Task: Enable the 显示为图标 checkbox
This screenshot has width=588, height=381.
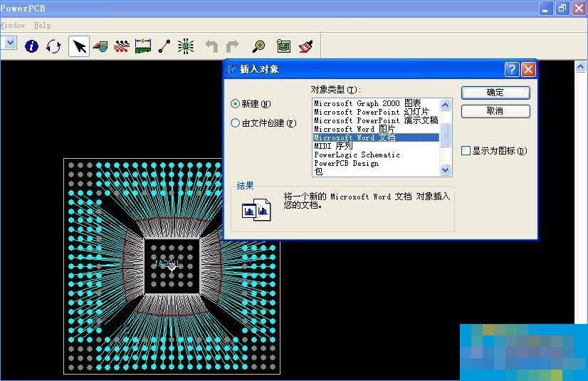Action: click(x=466, y=151)
